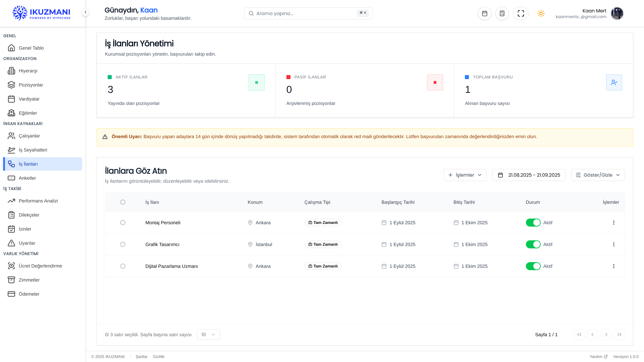Check the select-all header checkbox
The width and height of the screenshot is (644, 362).
click(123, 202)
